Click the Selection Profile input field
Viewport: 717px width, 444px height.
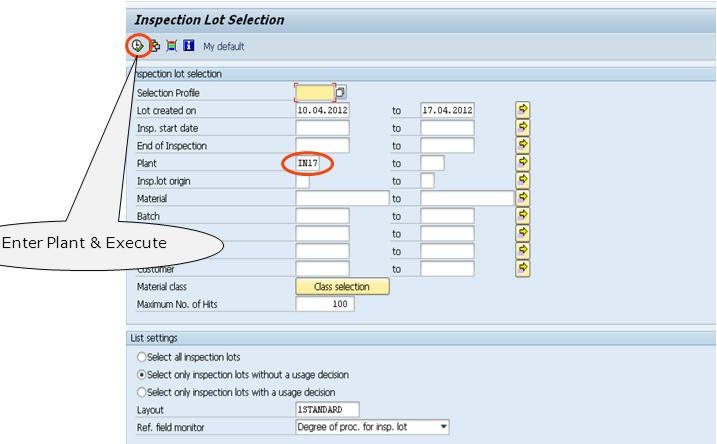click(x=315, y=92)
